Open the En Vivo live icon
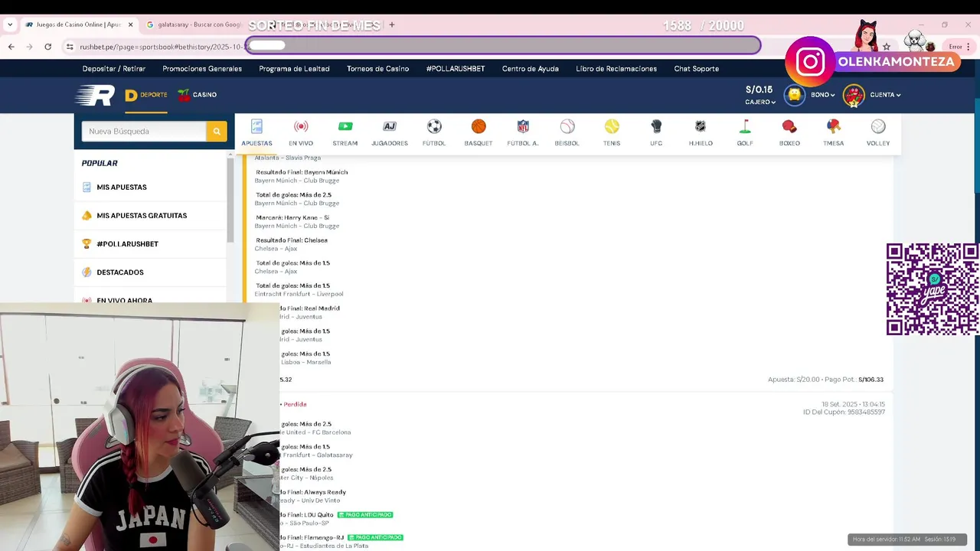The width and height of the screenshot is (980, 551). click(x=301, y=126)
